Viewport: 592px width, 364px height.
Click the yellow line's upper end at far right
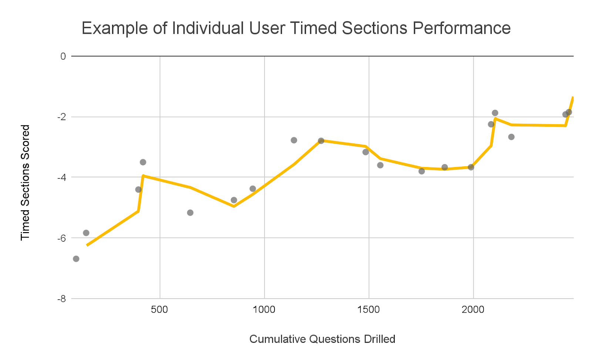[573, 98]
